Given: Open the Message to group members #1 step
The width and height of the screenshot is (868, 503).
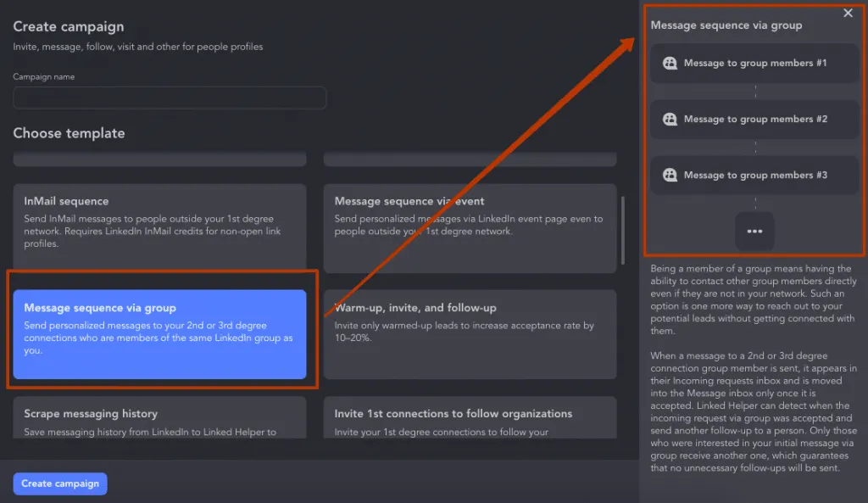Looking at the screenshot, I should coord(754,63).
